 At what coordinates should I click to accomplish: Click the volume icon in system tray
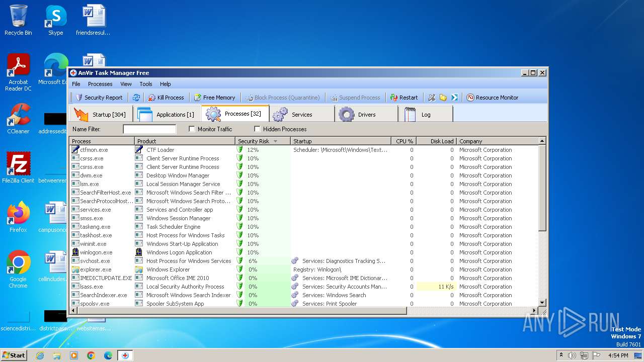click(572, 355)
